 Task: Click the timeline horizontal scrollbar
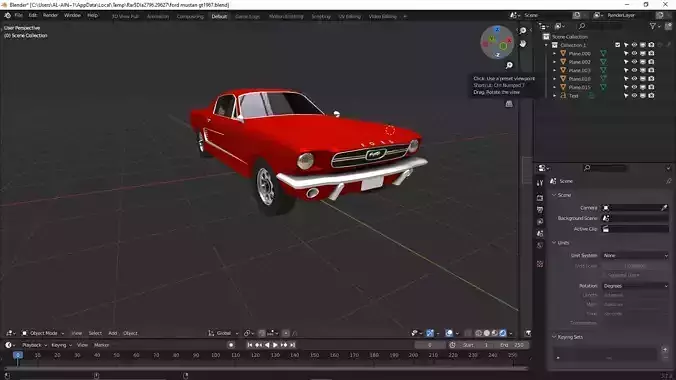[266, 368]
